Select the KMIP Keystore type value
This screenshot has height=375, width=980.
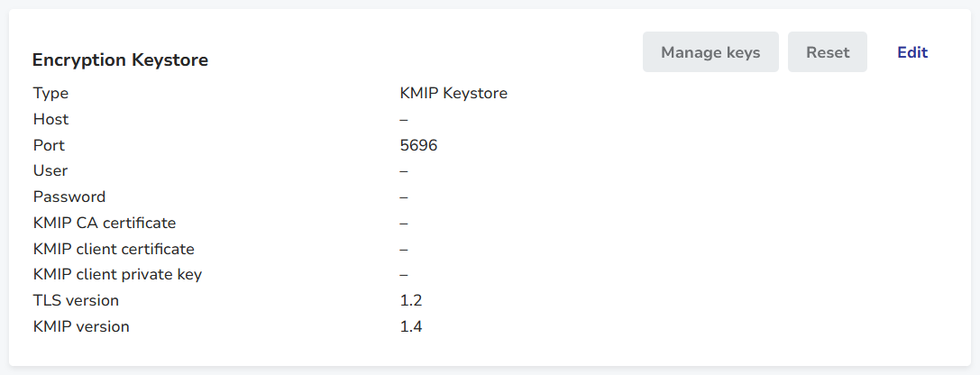(x=453, y=94)
